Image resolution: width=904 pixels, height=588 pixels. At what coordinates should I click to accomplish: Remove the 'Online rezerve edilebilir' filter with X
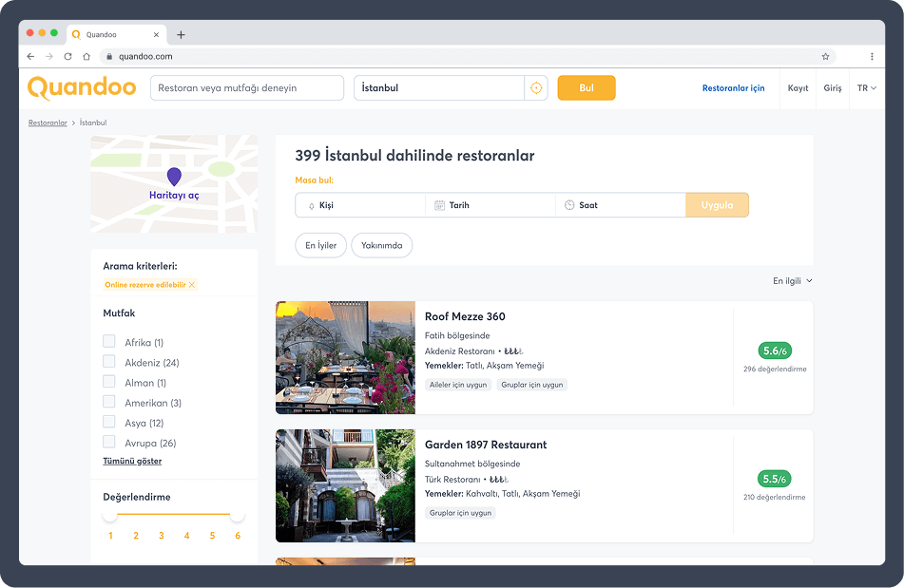[192, 285]
